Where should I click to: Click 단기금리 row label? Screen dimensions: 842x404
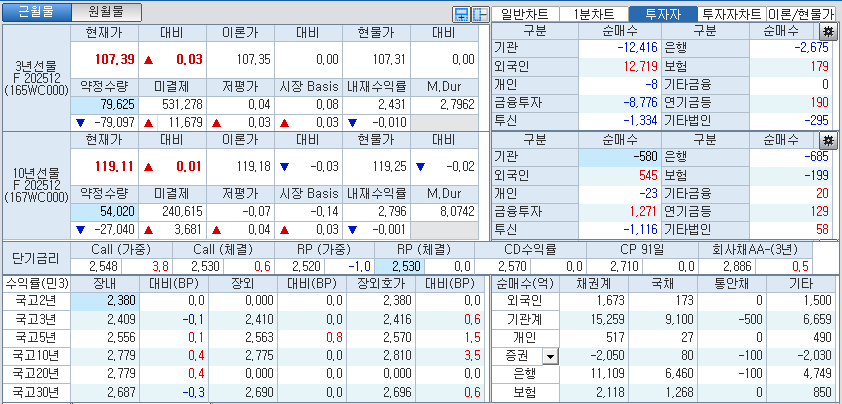[x=36, y=258]
